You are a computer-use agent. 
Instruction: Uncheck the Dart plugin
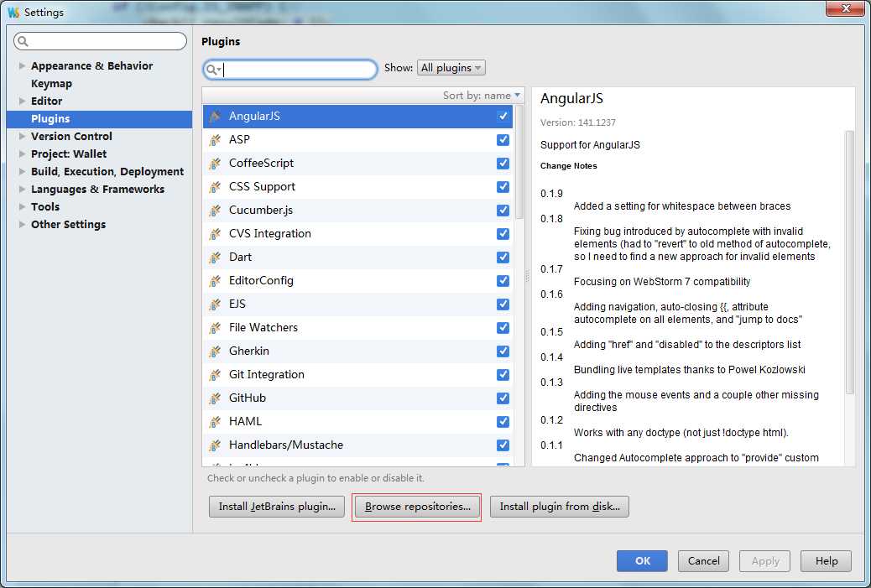click(x=503, y=257)
